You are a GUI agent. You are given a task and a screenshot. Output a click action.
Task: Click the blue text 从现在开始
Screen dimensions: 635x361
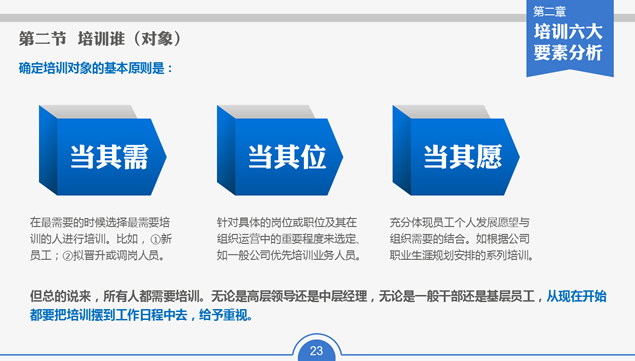point(576,296)
